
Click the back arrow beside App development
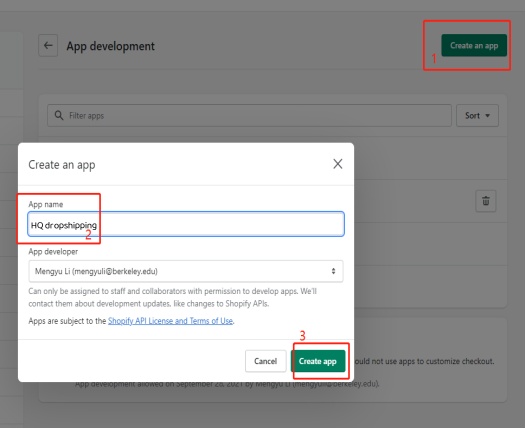pos(48,45)
